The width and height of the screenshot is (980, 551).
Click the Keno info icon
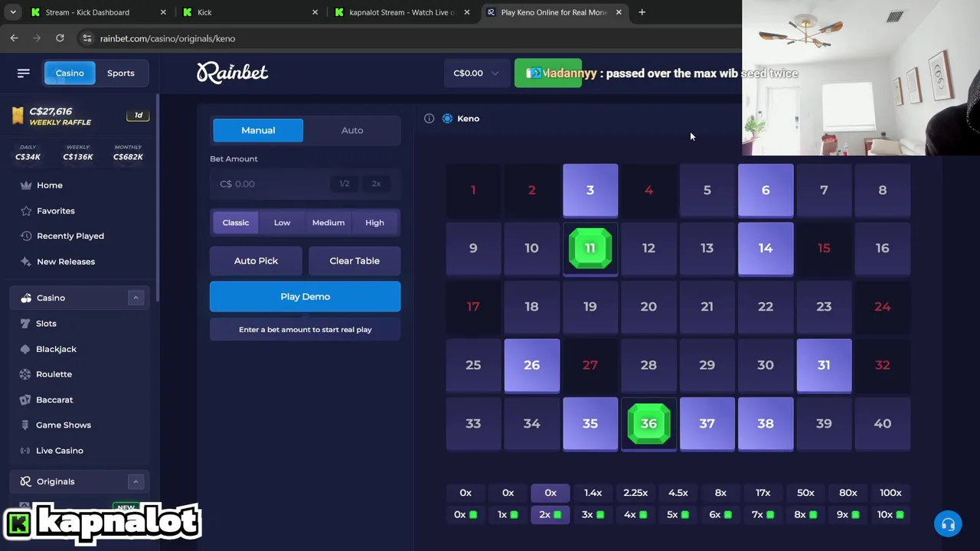click(429, 119)
